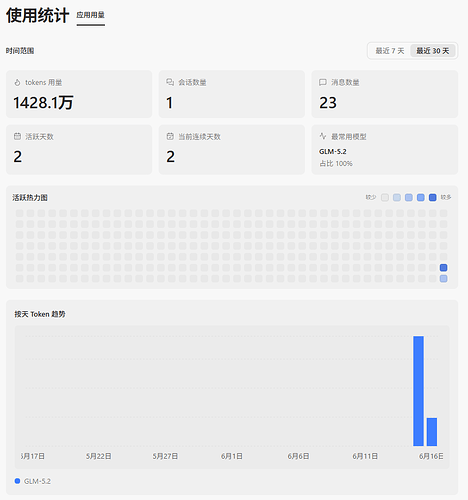This screenshot has height=500, width=468.
Task: Click the 按天 Token 趋势 heading
Action: tap(40, 314)
